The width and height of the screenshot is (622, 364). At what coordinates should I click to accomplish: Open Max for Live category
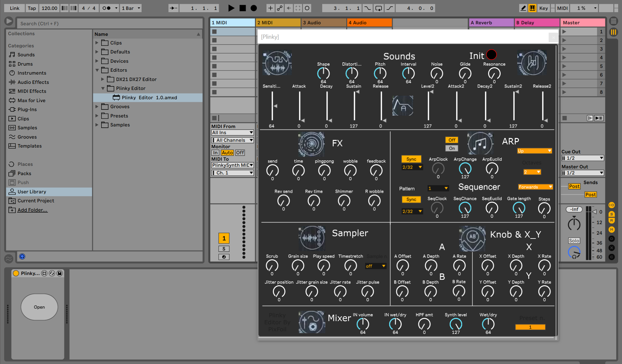click(x=31, y=101)
